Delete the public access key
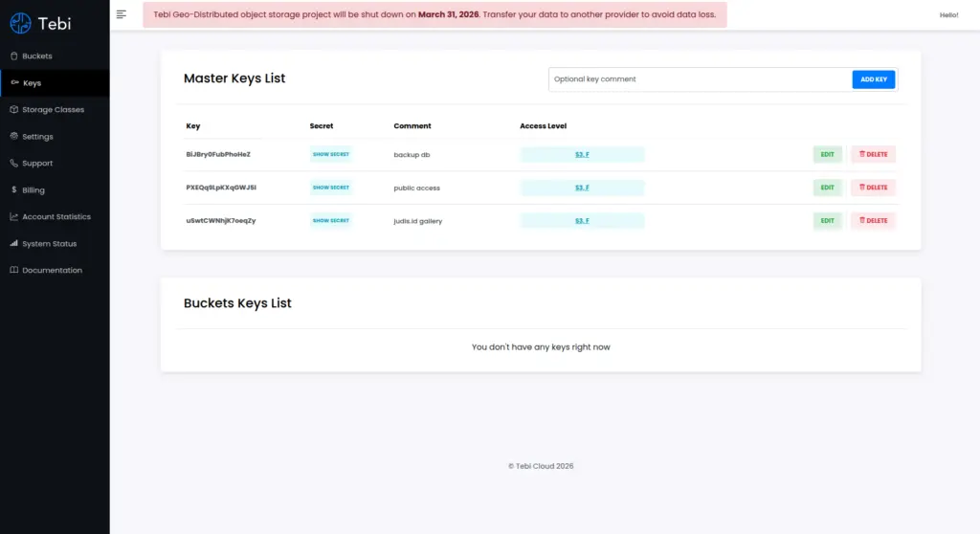Image resolution: width=980 pixels, height=534 pixels. coord(873,188)
